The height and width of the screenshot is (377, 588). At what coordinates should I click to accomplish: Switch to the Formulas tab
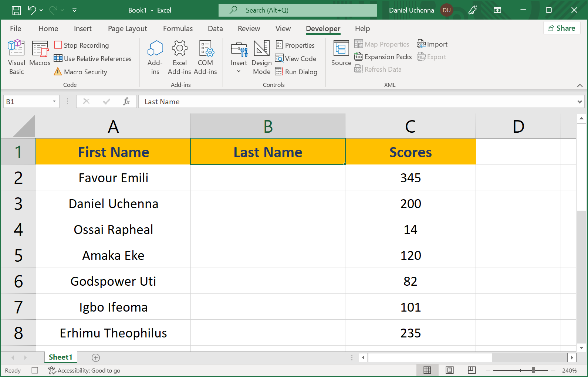pyautogui.click(x=178, y=28)
